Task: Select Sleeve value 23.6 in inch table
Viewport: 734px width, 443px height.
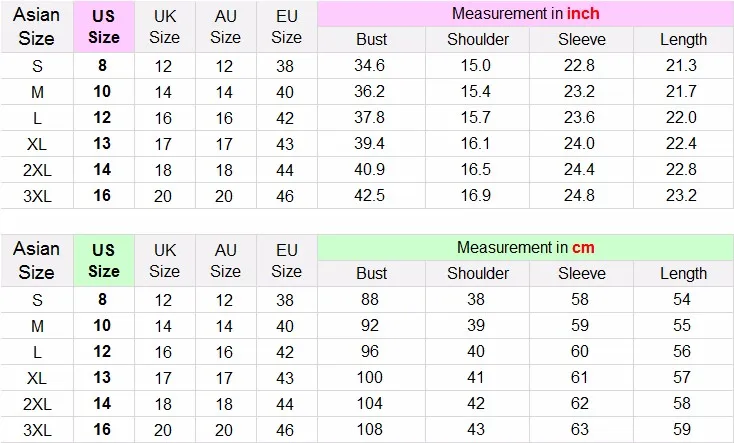Action: [579, 117]
